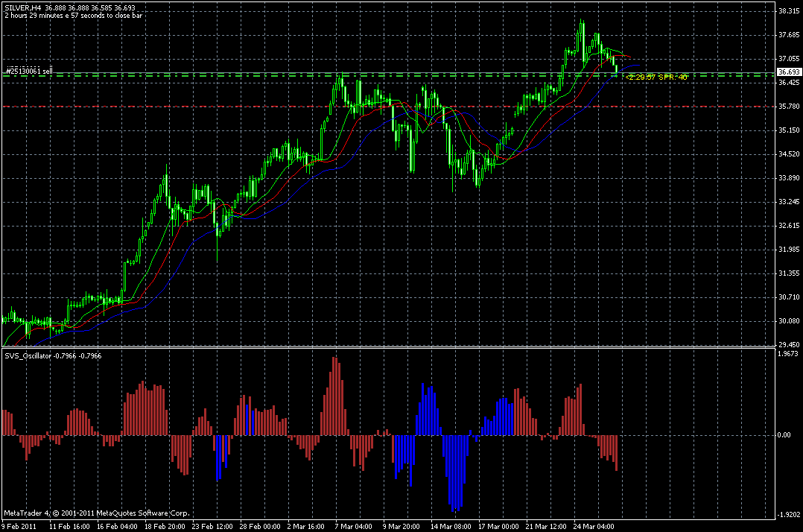Click the 24 Mar 04:00 time label
Screen dimensions: 803x532
tap(594, 526)
